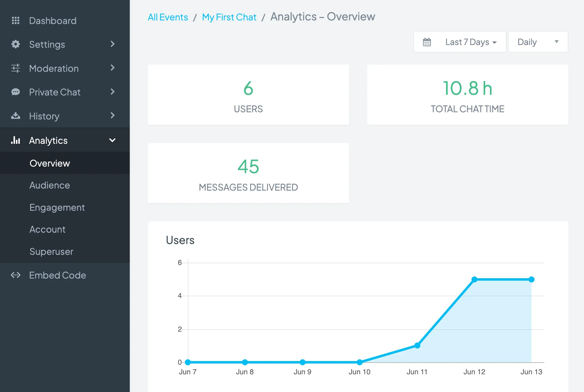Image resolution: width=584 pixels, height=392 pixels.
Task: Select the Engagement analytics menu item
Action: [x=57, y=207]
